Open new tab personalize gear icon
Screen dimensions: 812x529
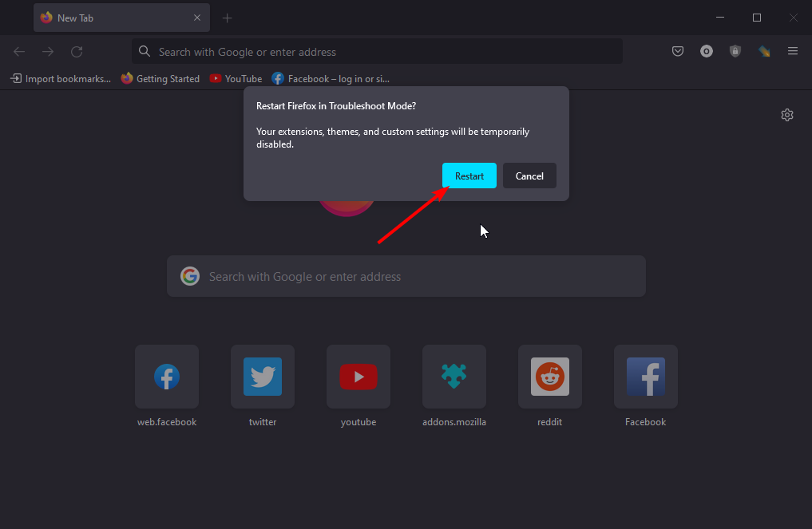(787, 115)
